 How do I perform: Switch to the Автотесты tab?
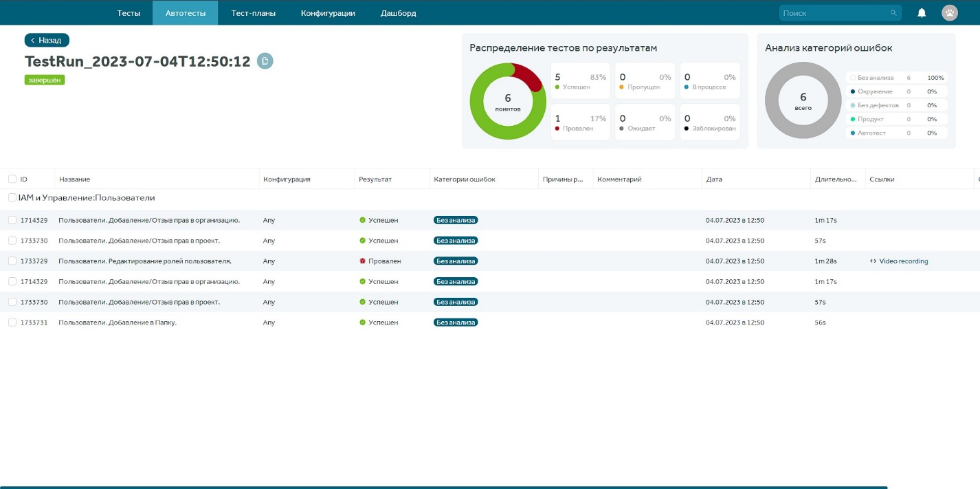(186, 13)
